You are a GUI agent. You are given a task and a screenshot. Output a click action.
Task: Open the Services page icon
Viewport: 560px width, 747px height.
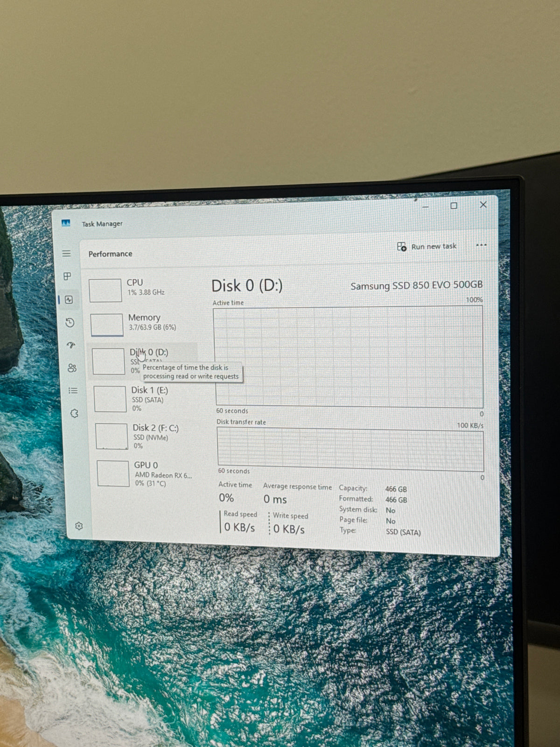74,413
